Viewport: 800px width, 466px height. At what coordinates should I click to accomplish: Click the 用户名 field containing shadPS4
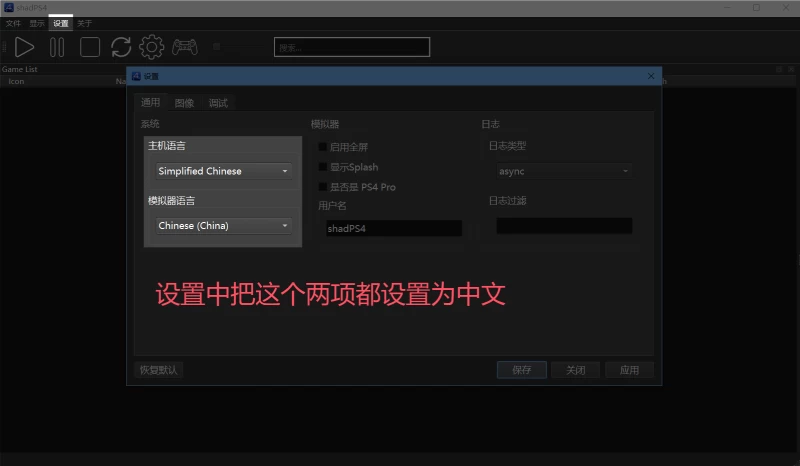[x=394, y=229]
